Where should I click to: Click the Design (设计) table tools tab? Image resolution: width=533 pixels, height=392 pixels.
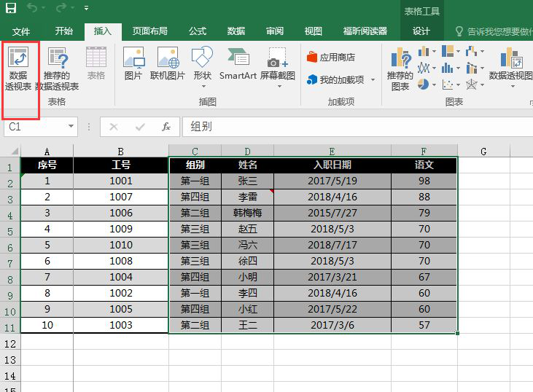click(421, 31)
